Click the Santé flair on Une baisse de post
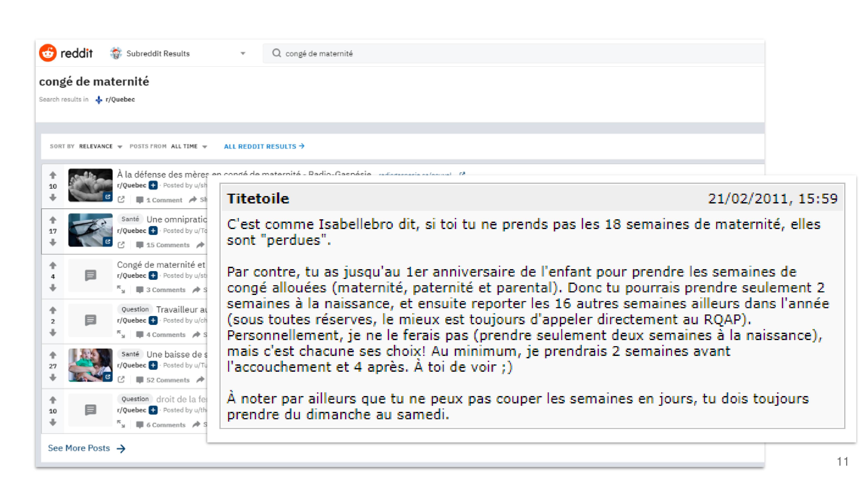The width and height of the screenshot is (868, 488). [130, 354]
